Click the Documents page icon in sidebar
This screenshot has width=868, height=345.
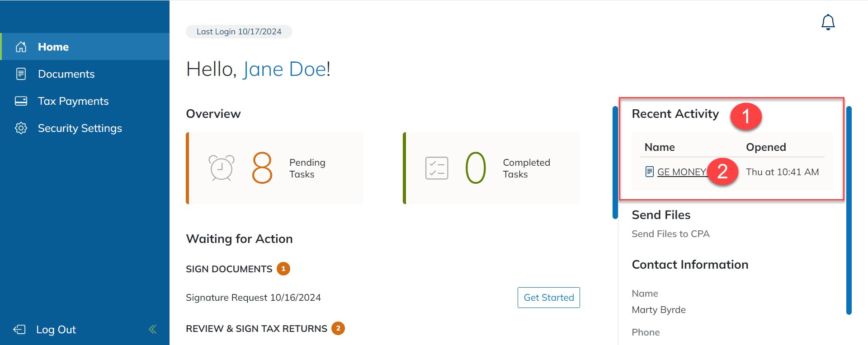[x=21, y=74]
